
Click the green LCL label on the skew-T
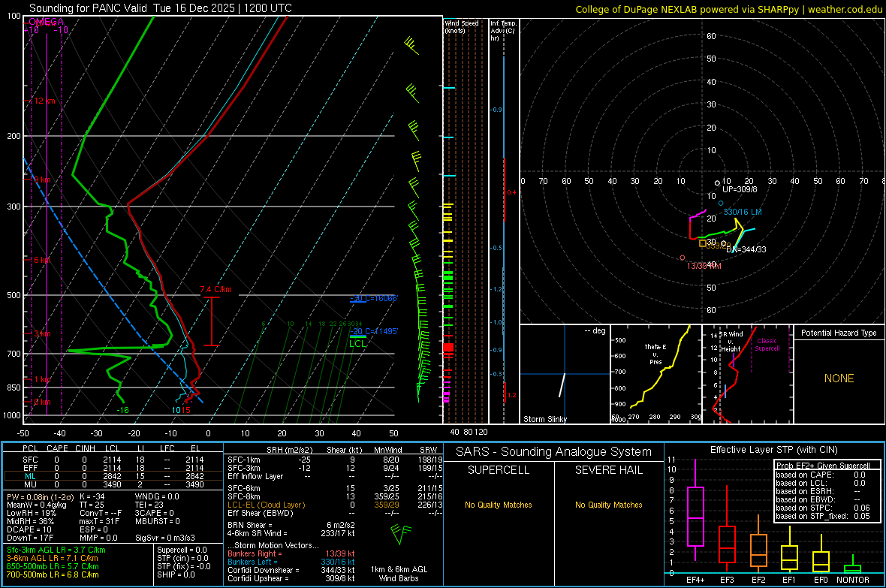click(x=357, y=343)
